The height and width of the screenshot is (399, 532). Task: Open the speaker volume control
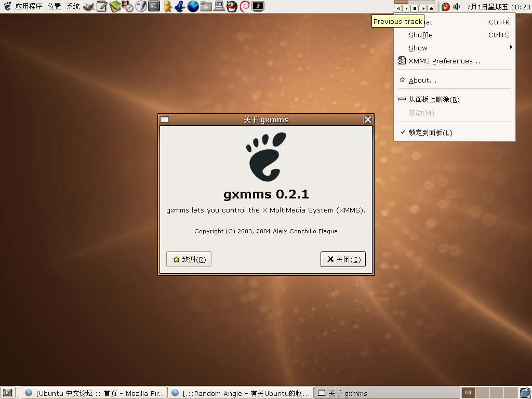click(457, 6)
